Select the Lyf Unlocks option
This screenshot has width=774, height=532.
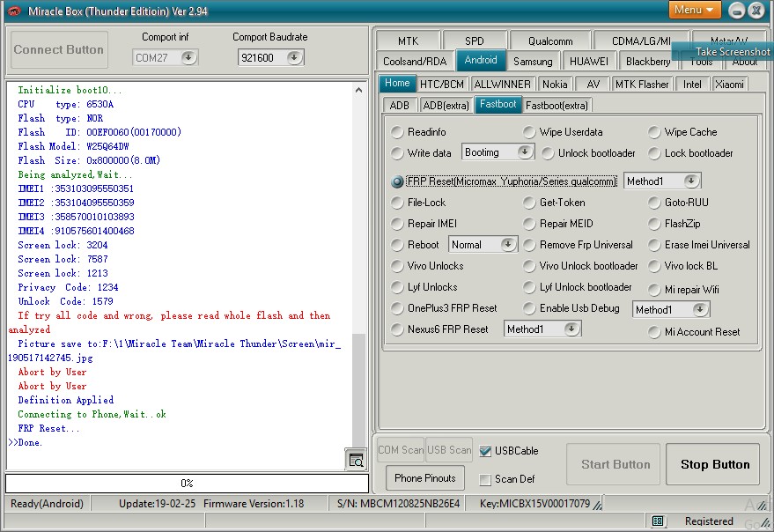424,287
